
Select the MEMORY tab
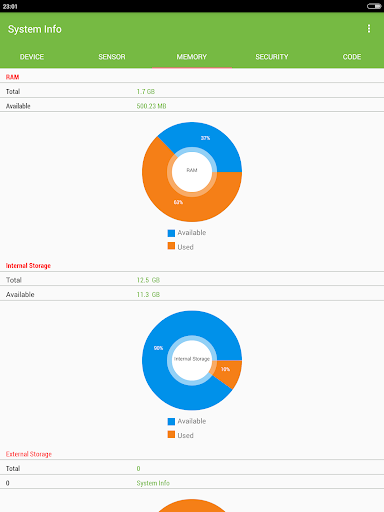click(192, 57)
